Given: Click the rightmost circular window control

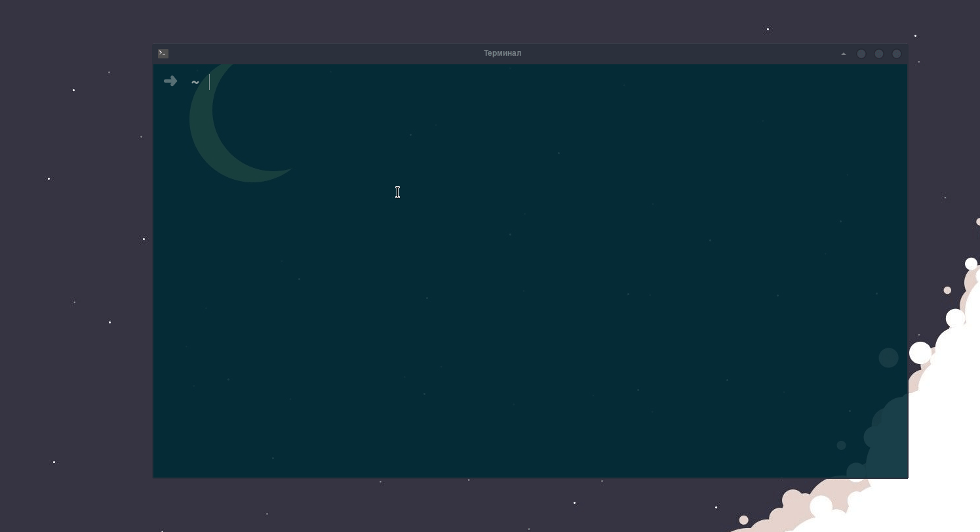Looking at the screenshot, I should (x=896, y=54).
